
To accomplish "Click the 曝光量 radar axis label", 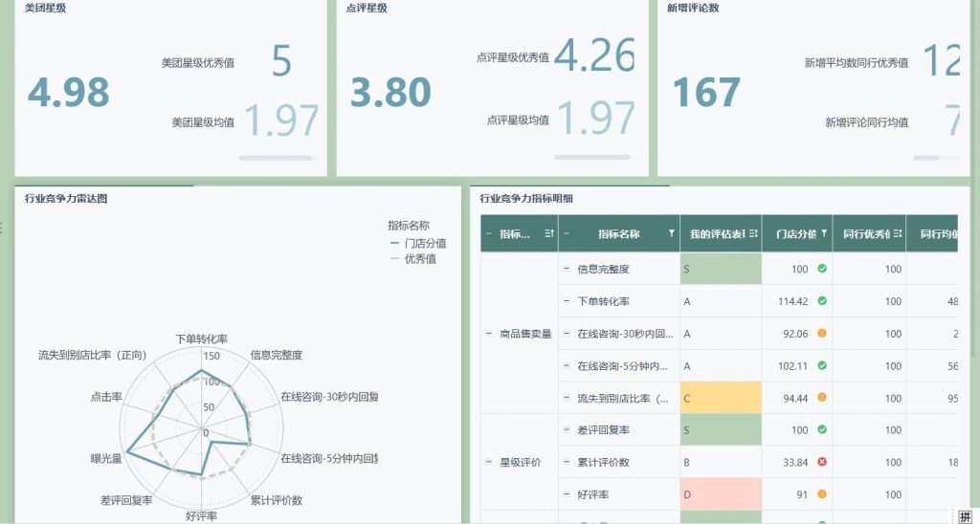I will [106, 458].
